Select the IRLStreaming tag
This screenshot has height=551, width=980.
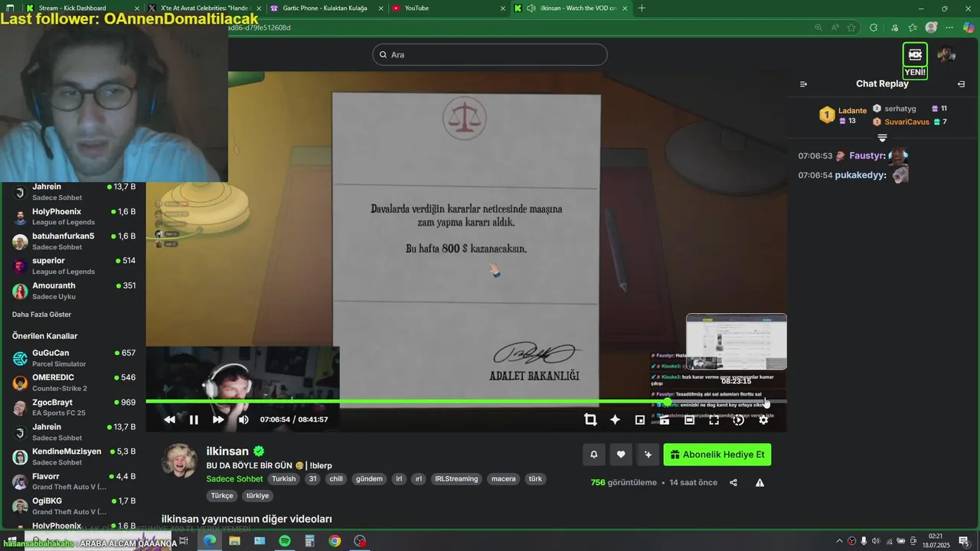tap(456, 479)
